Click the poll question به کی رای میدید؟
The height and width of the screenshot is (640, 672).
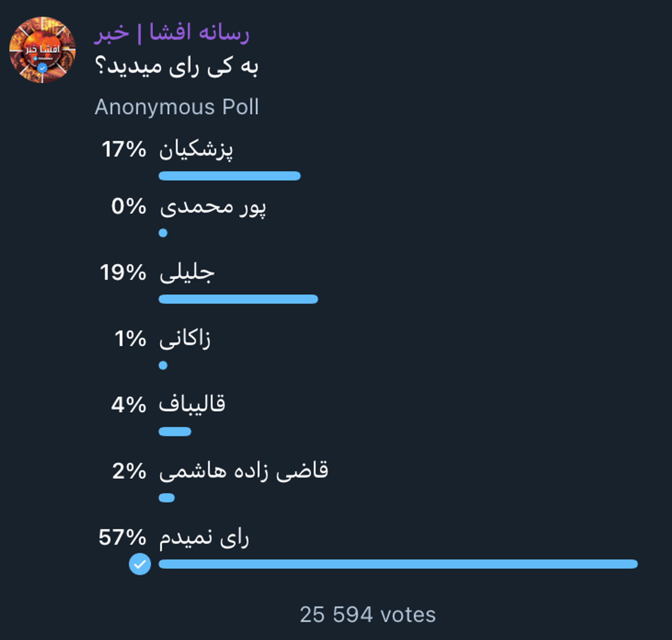pyautogui.click(x=176, y=67)
